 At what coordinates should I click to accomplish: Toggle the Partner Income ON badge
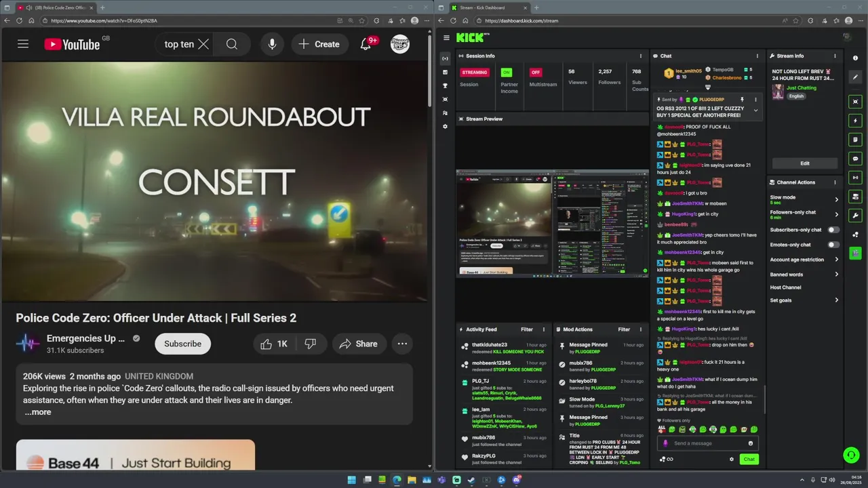click(x=506, y=73)
